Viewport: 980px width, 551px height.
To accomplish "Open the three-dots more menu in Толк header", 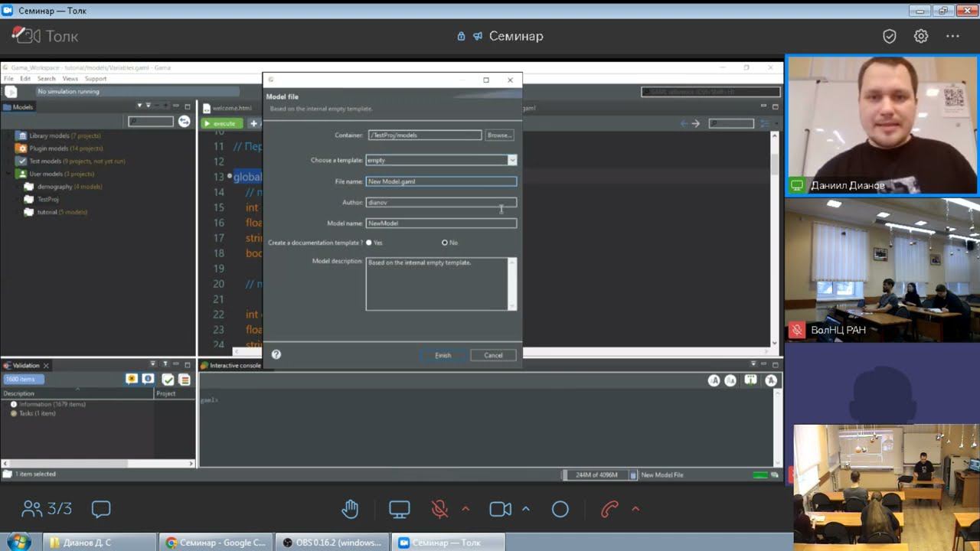I will (x=952, y=36).
